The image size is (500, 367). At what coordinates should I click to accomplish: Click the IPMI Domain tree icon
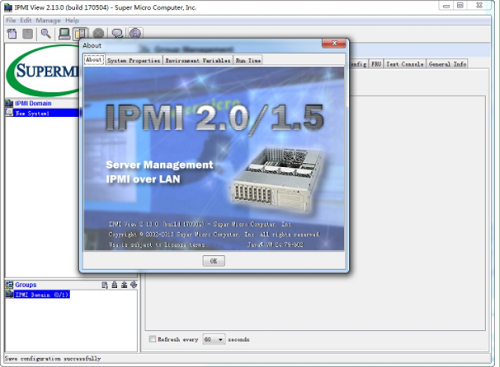click(x=9, y=103)
